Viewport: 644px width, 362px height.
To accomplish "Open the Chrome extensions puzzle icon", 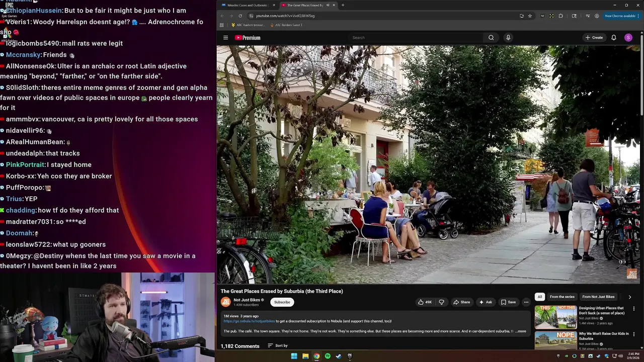I will (560, 16).
